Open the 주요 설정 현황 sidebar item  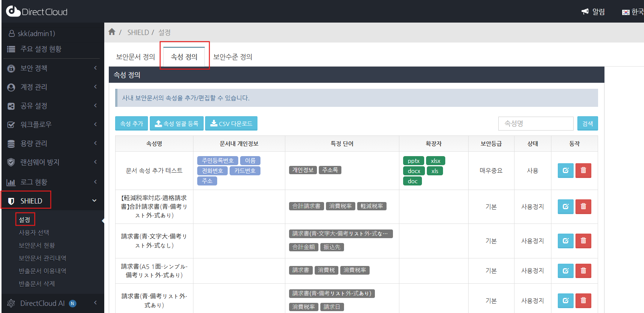41,49
